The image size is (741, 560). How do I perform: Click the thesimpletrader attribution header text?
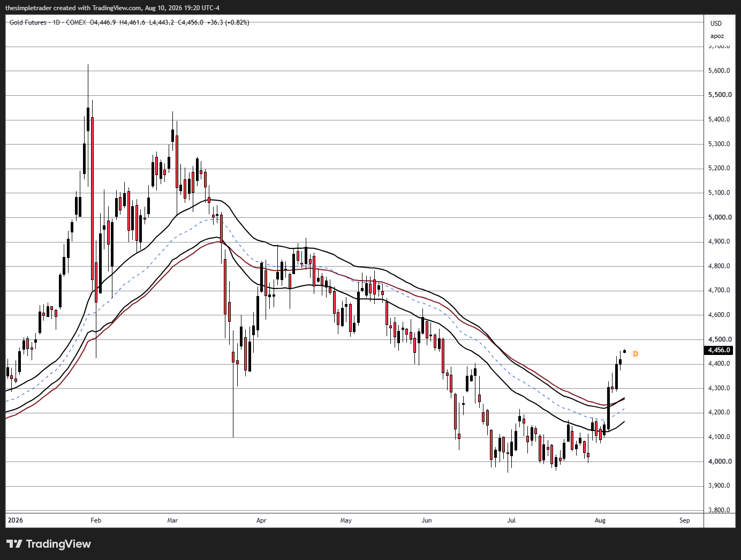tap(112, 8)
